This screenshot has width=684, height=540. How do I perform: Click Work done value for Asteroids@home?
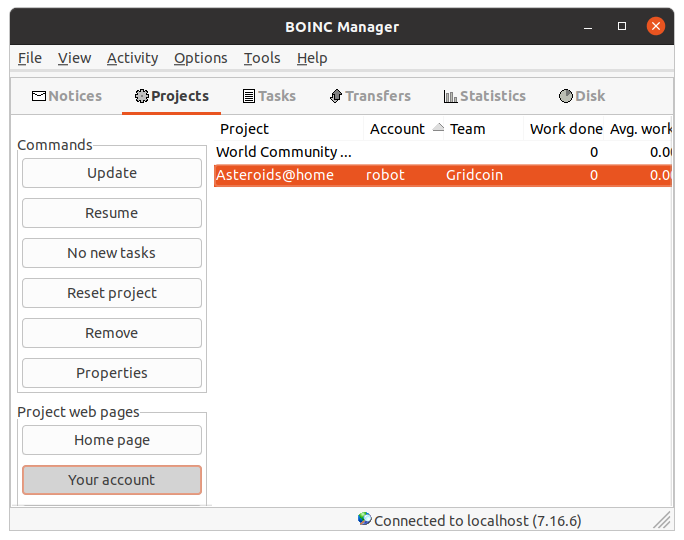594,175
